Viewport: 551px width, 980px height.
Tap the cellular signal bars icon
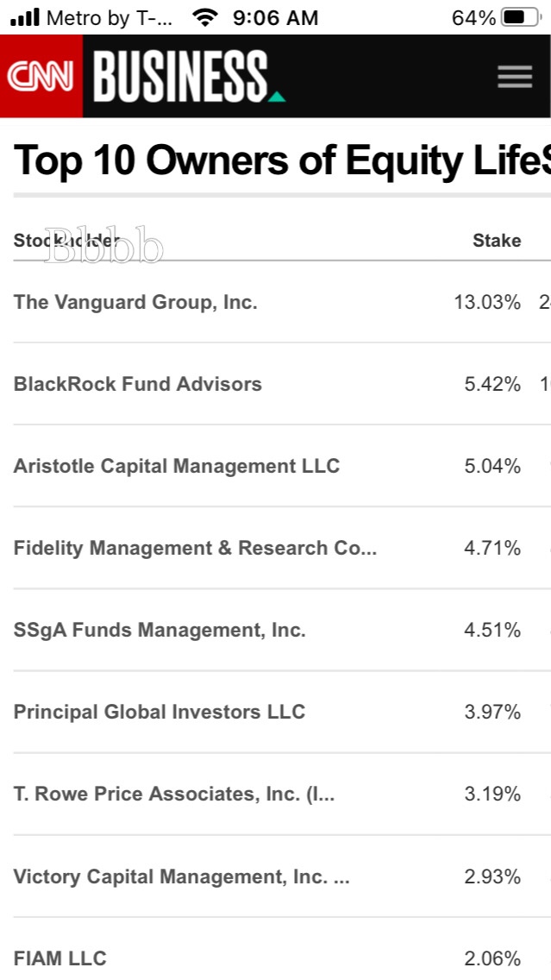[24, 17]
